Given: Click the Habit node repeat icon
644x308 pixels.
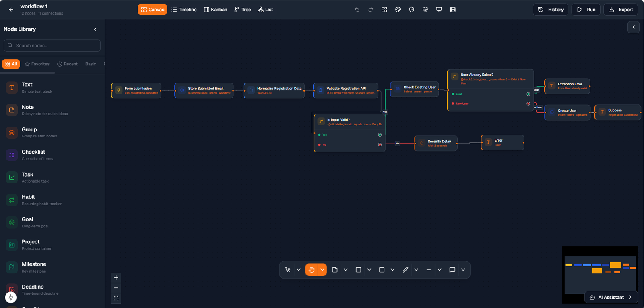Looking at the screenshot, I should click(x=12, y=200).
